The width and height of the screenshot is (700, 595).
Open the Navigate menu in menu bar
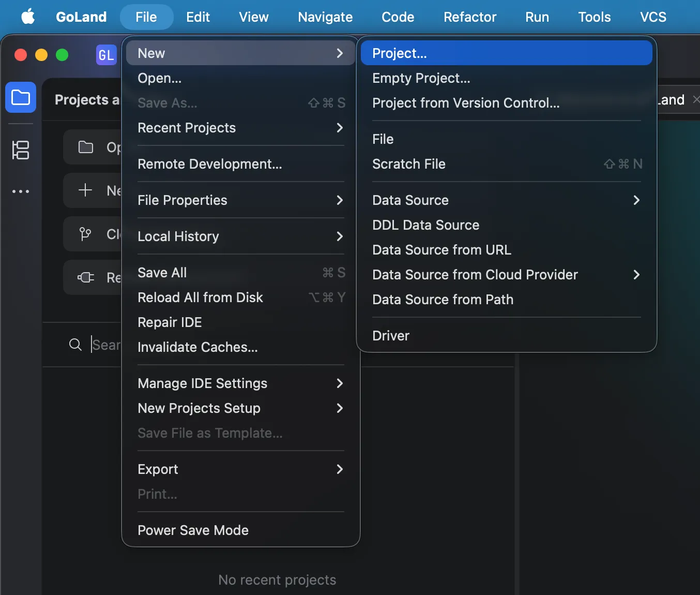[325, 17]
